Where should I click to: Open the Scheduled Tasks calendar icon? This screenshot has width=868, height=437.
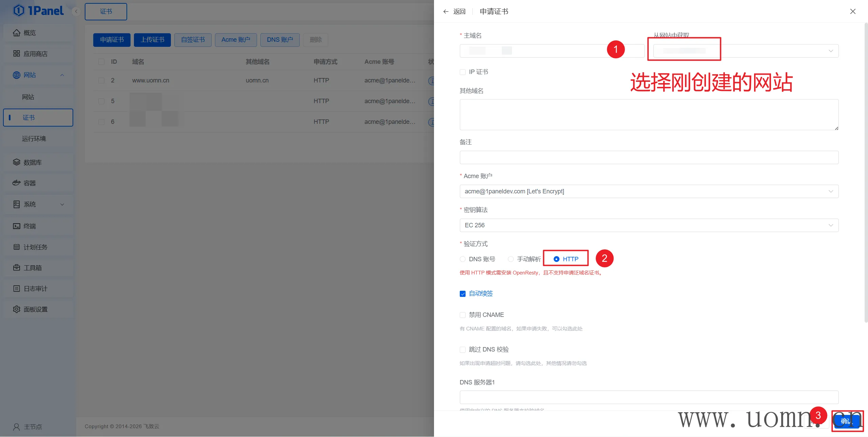coord(16,247)
